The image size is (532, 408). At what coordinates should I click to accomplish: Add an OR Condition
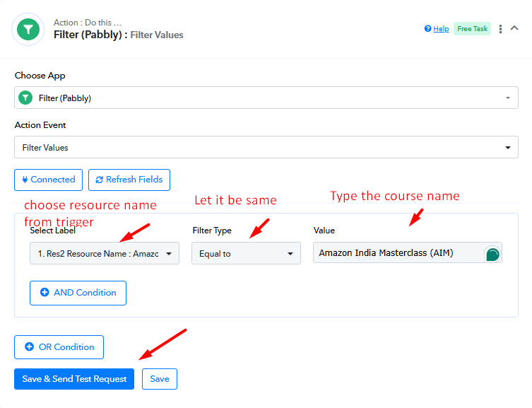[x=59, y=347]
